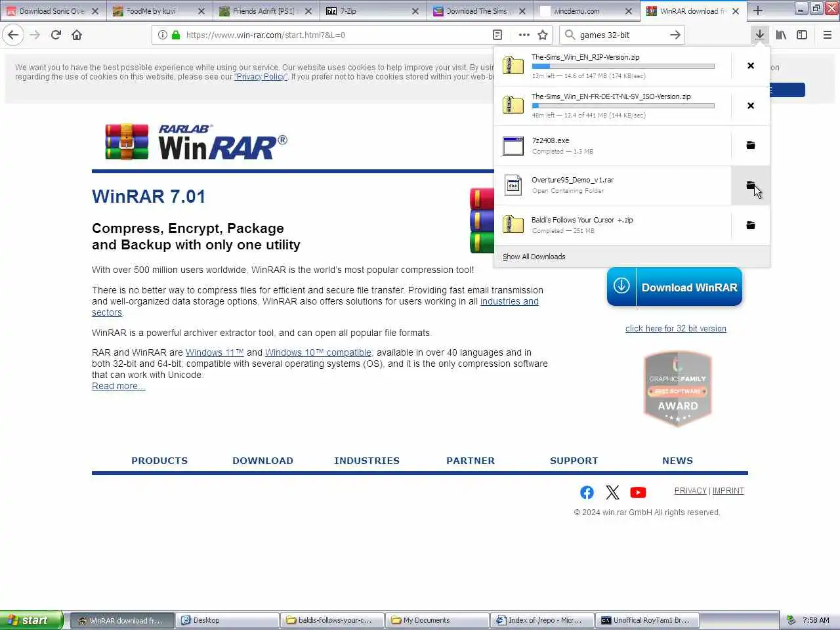
Task: Open the INDUSTRIES navigation item
Action: point(367,461)
